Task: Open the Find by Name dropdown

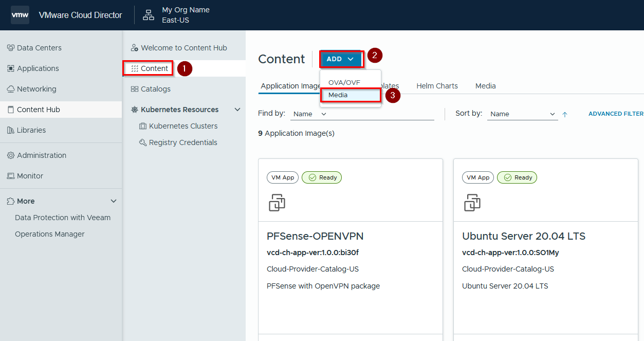Action: pos(309,114)
